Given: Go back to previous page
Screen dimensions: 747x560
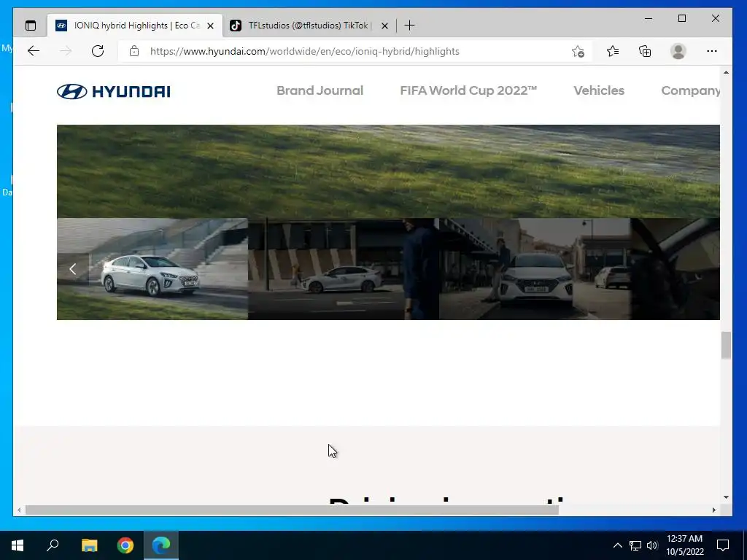Looking at the screenshot, I should click(x=34, y=51).
